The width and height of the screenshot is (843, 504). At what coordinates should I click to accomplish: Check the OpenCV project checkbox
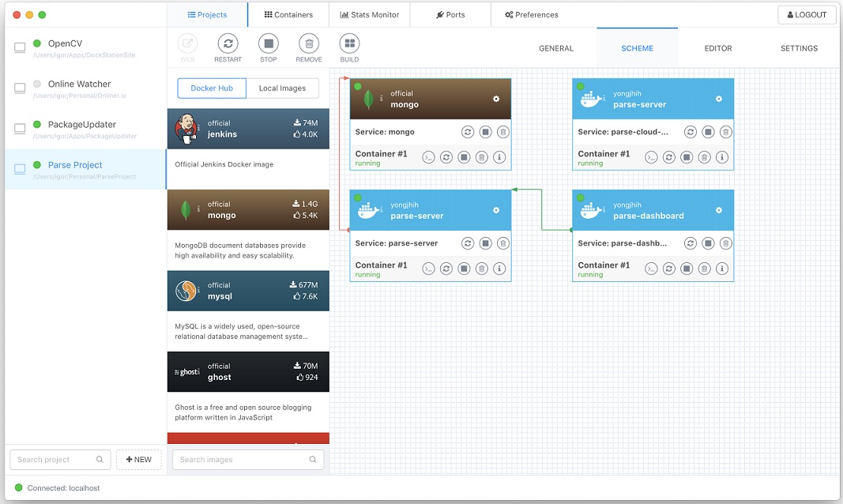point(18,48)
